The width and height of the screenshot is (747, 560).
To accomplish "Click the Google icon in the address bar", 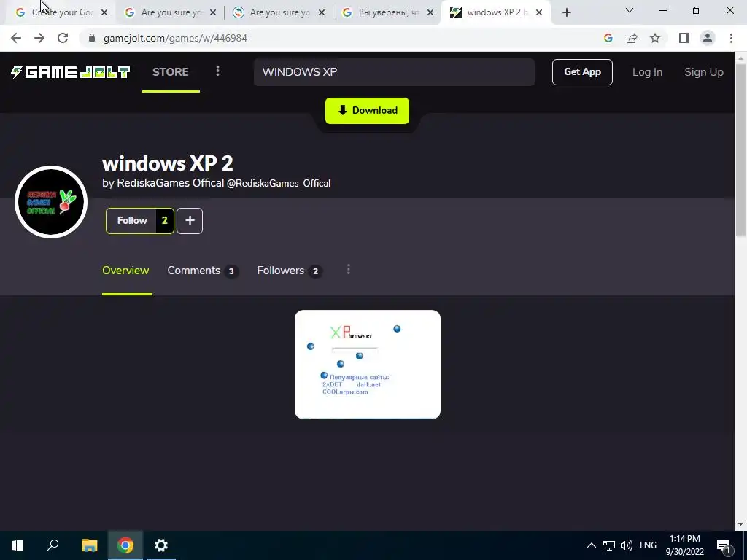I will coord(608,38).
